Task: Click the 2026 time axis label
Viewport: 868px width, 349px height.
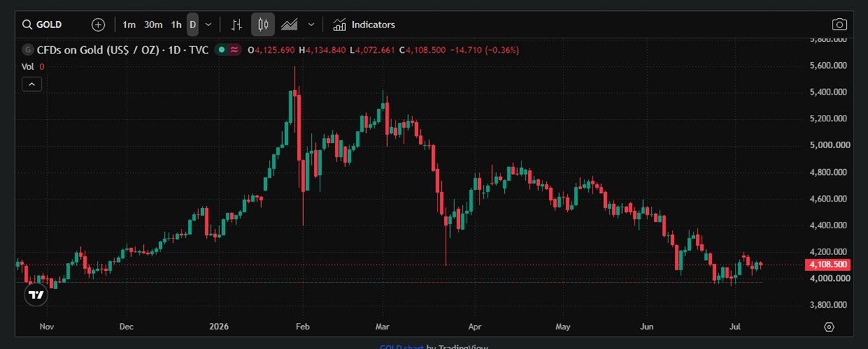Action: [218, 327]
